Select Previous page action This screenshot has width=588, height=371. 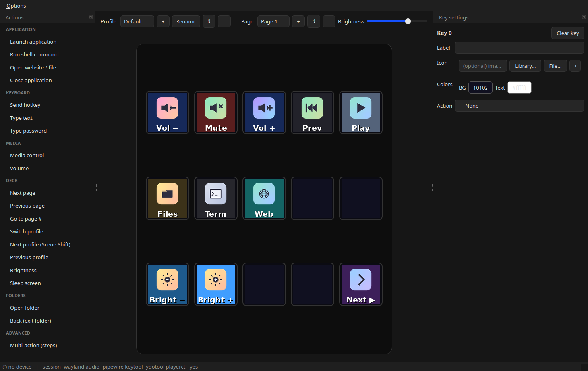pyautogui.click(x=48, y=206)
